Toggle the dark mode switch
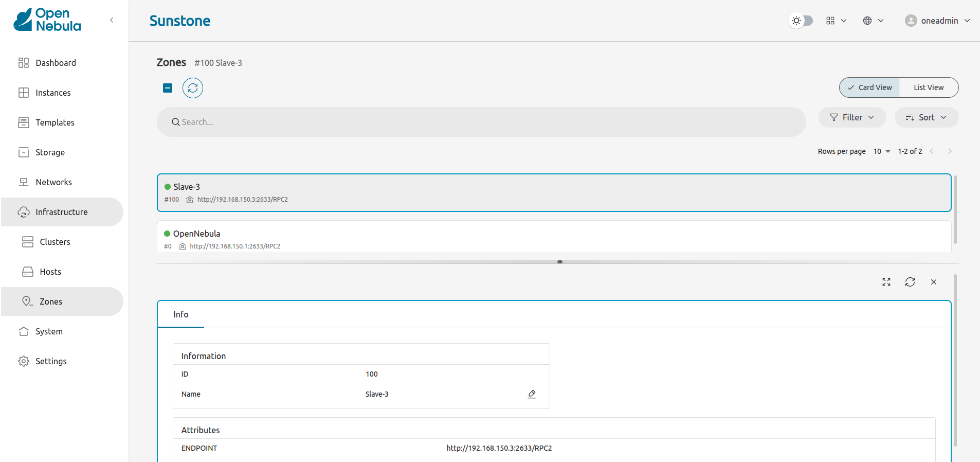The width and height of the screenshot is (980, 462). [x=801, y=21]
